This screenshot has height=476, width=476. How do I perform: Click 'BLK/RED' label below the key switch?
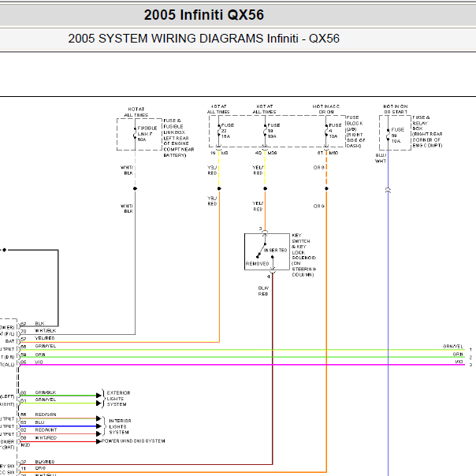click(263, 291)
